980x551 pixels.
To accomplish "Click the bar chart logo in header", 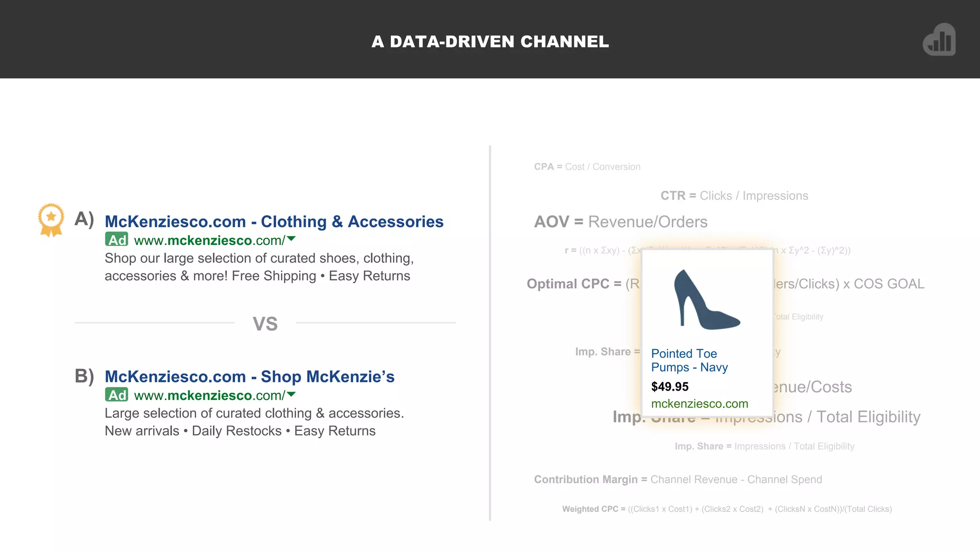I will pyautogui.click(x=939, y=40).
